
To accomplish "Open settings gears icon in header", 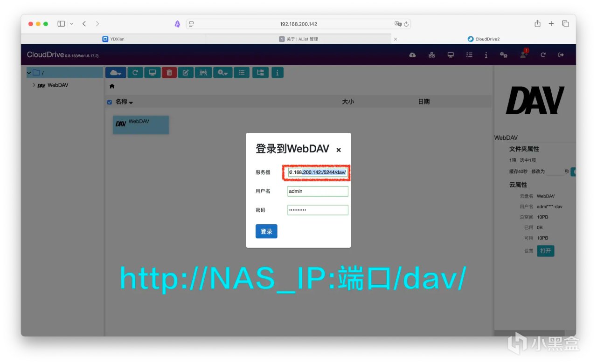I will pyautogui.click(x=504, y=55).
